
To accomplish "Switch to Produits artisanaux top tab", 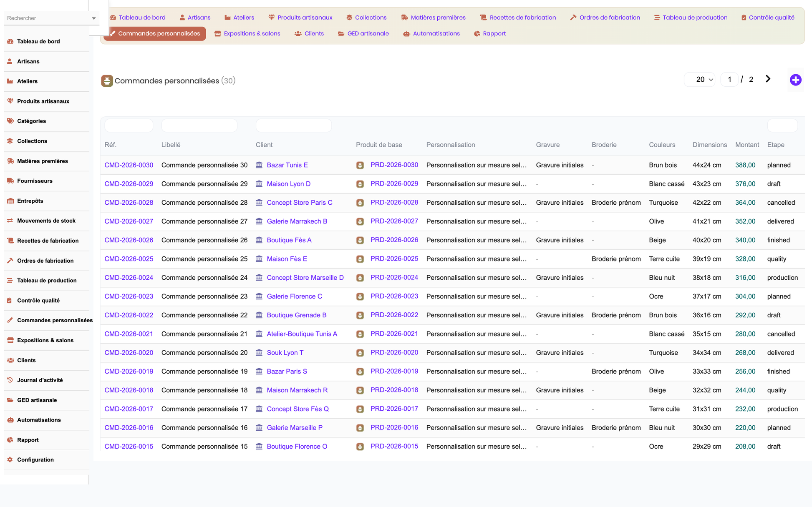I will [x=300, y=18].
